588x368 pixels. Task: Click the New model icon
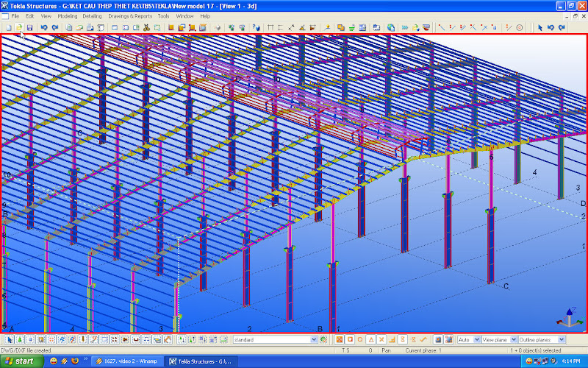click(x=8, y=27)
